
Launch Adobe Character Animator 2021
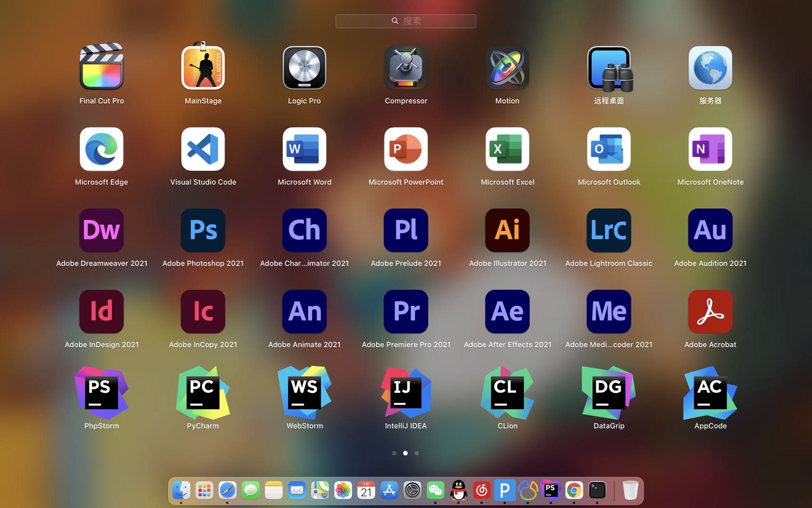304,230
